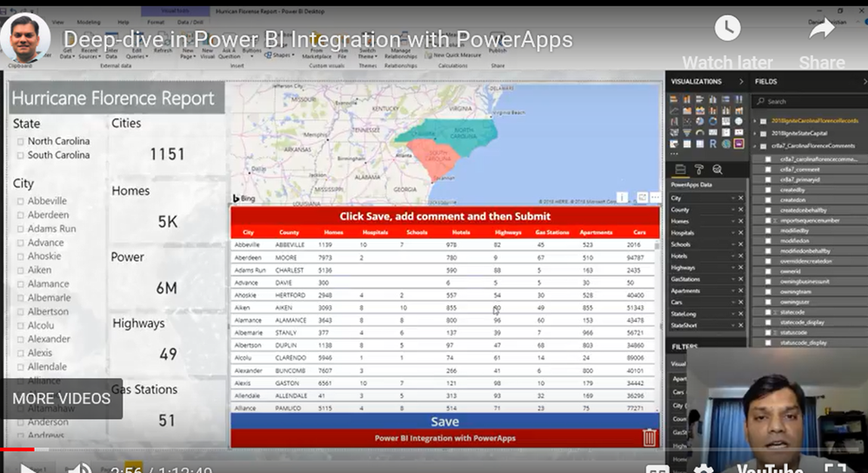The image size is (868, 473).
Task: Click New Quick Measure in the ribbon
Action: click(453, 56)
